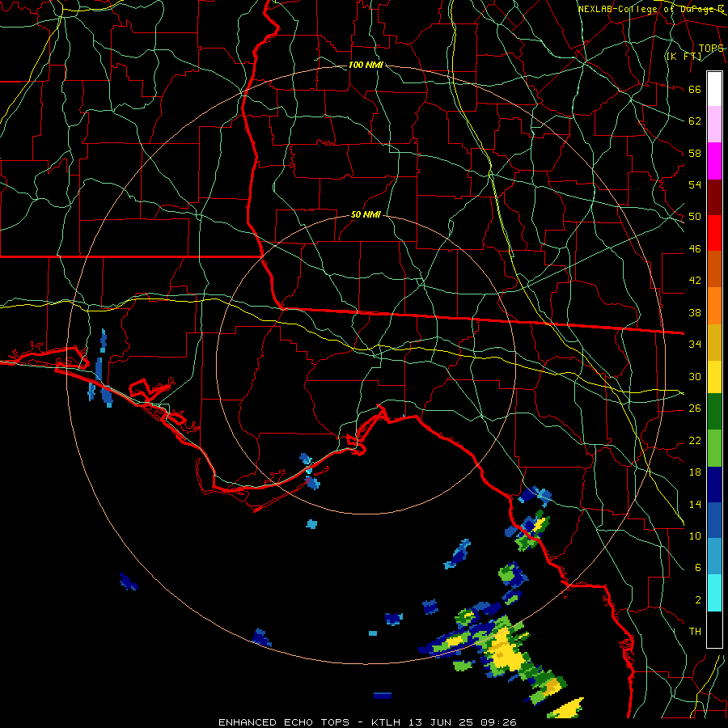
Task: Click the magenta 58 K FT legend band
Action: click(x=714, y=161)
